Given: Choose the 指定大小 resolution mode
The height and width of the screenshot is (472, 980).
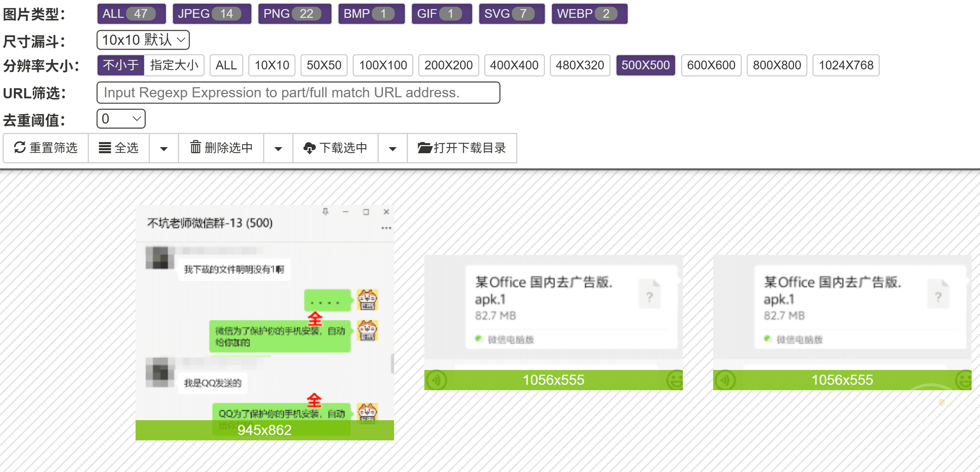Looking at the screenshot, I should [174, 65].
